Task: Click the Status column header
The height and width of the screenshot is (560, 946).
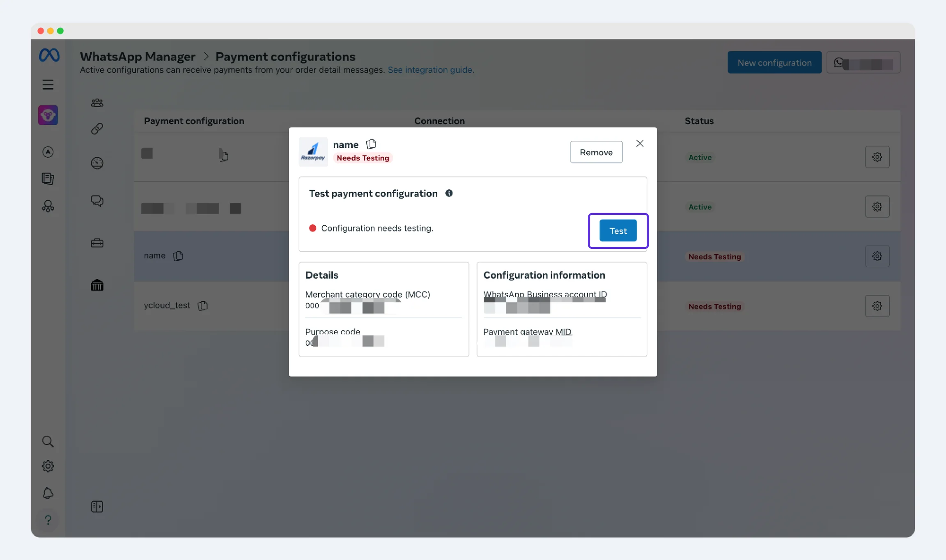Action: click(x=699, y=121)
